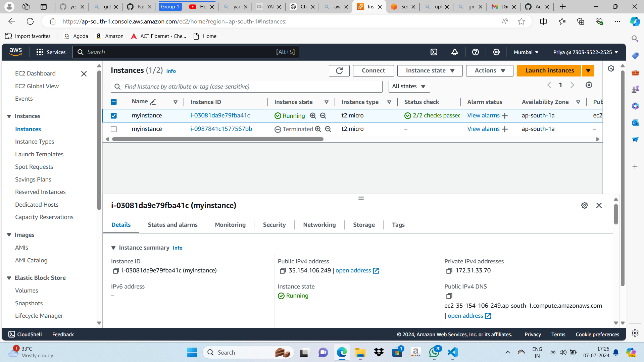Click the instances table horizontal scrollbar
644x362 pixels.
tap(218, 139)
